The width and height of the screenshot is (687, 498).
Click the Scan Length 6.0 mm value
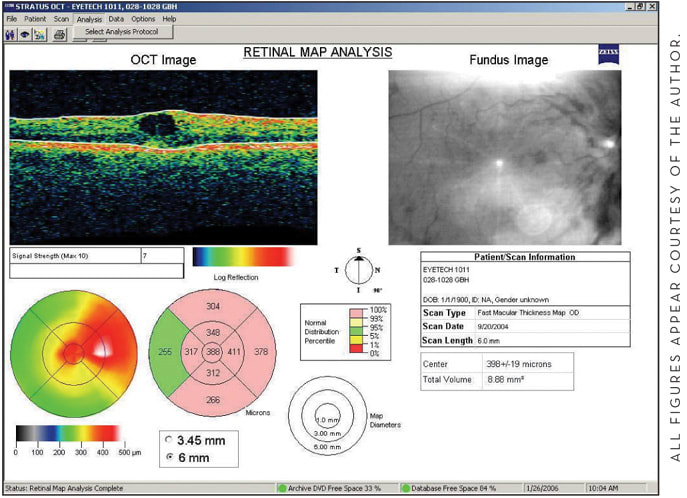pos(488,340)
